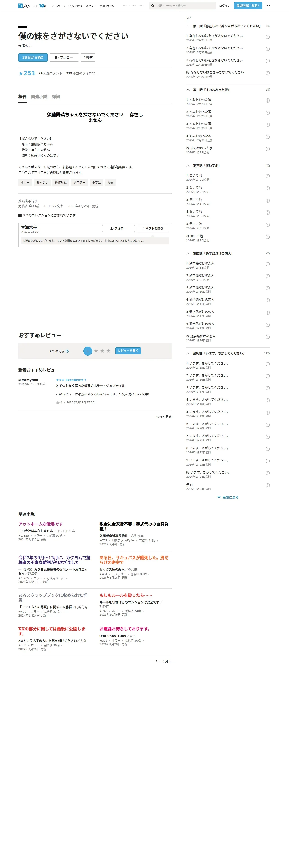Image resolution: width=289 pixels, height=868 pixels.
Task: Open episode 3.置いて池
Action: click(x=194, y=200)
